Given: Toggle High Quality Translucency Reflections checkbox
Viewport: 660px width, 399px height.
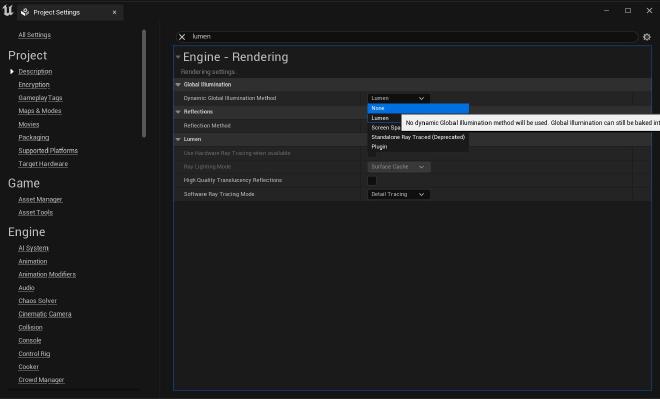Looking at the screenshot, I should click(x=372, y=181).
